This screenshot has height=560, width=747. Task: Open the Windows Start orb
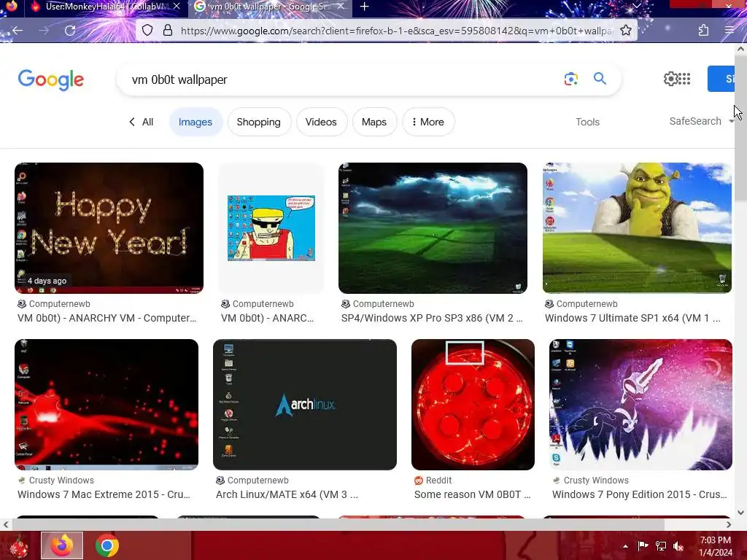[18, 546]
